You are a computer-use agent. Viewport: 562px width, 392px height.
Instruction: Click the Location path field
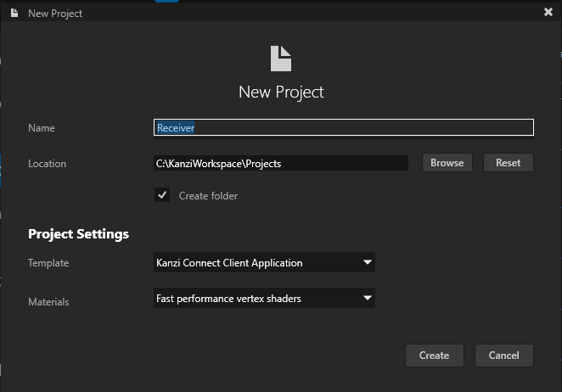pyautogui.click(x=281, y=163)
